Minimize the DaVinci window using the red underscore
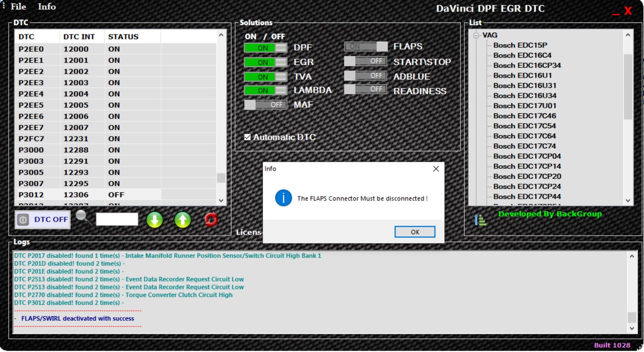The image size is (644, 352). [x=616, y=12]
